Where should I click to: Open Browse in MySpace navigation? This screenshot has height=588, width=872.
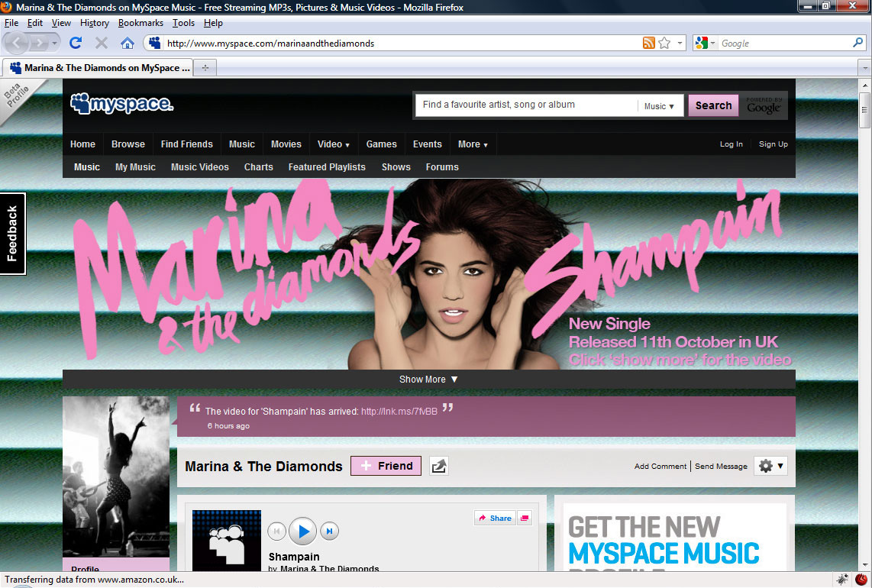pyautogui.click(x=128, y=144)
